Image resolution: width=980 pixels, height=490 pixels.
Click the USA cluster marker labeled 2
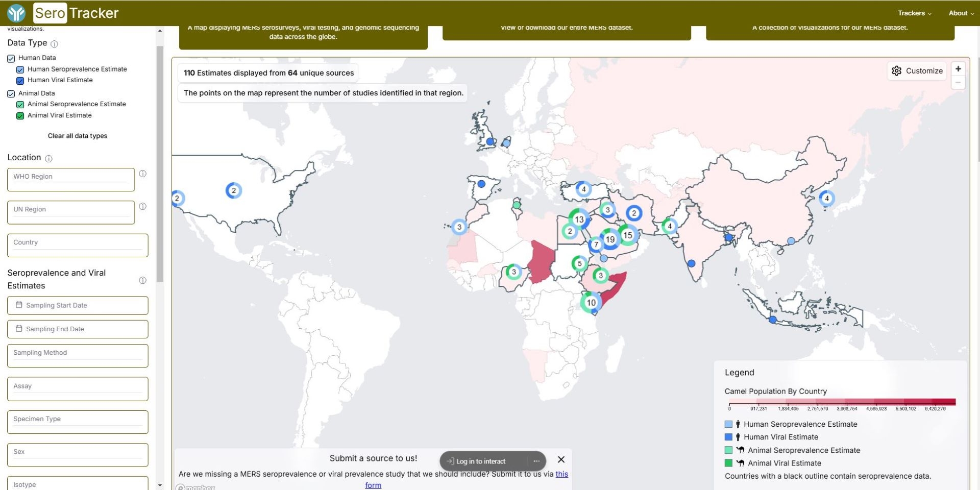coord(234,190)
